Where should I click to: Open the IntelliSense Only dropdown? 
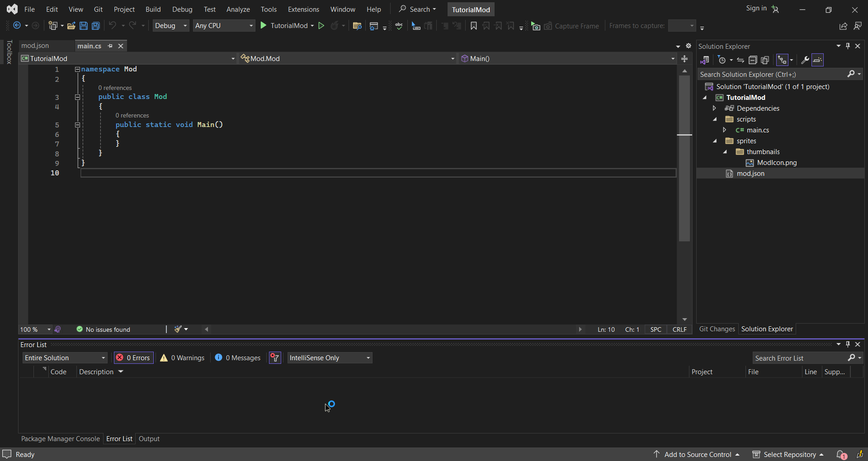click(330, 358)
